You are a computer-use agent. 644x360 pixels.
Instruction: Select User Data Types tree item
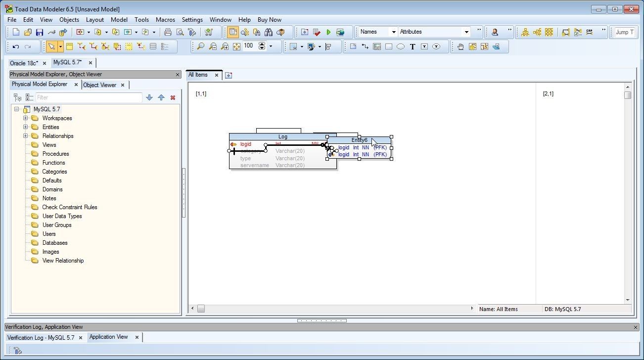[62, 216]
